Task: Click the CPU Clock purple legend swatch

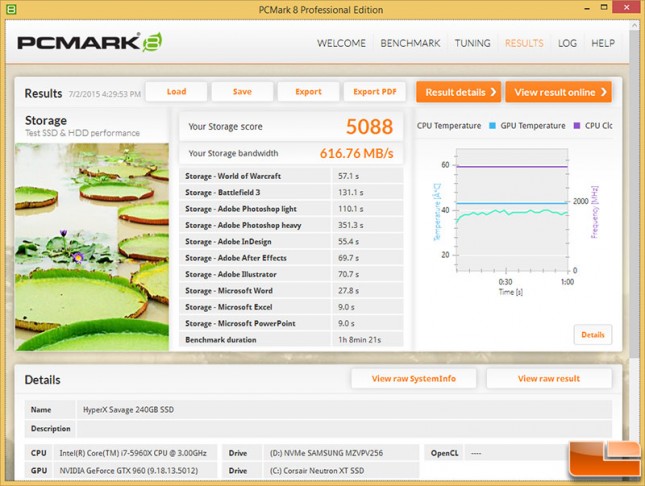Action: coord(577,126)
